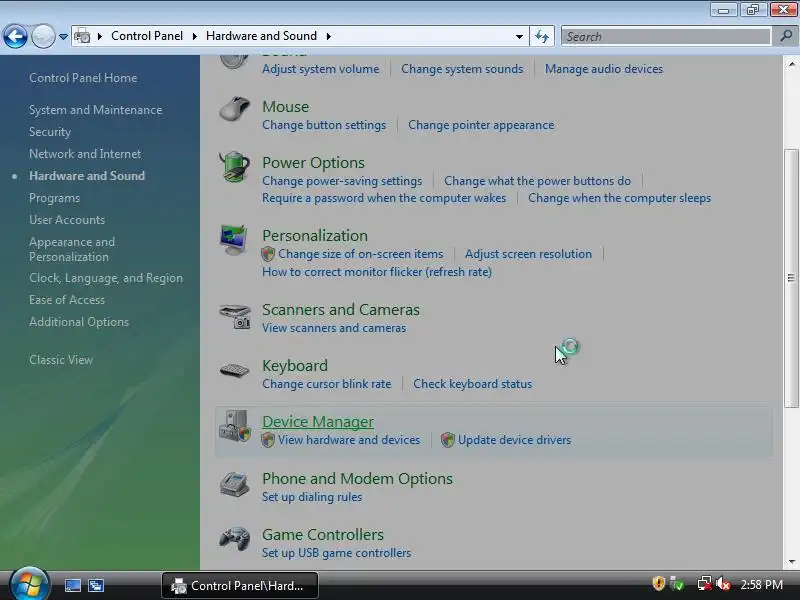The image size is (800, 600).
Task: Click the Keyboard category icon
Action: (234, 370)
